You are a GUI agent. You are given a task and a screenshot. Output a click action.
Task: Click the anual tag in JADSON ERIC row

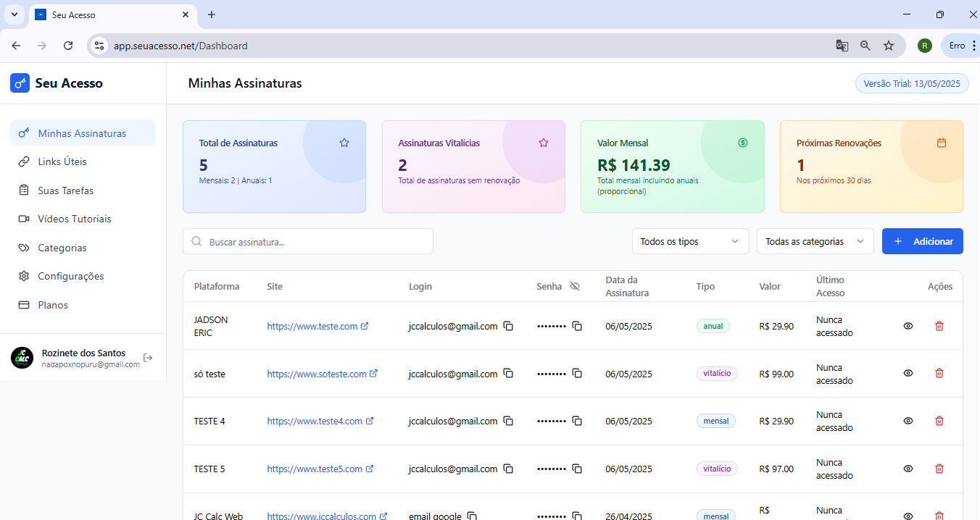click(x=713, y=326)
